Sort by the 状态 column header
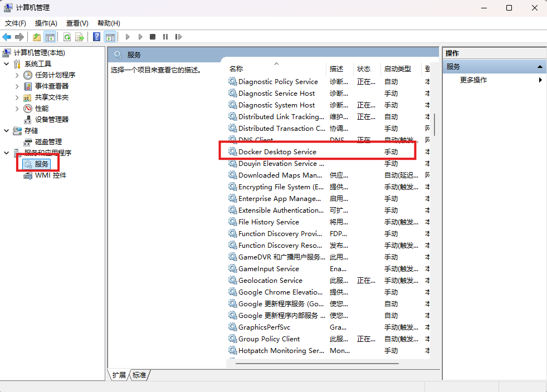The image size is (547, 392). pos(367,68)
